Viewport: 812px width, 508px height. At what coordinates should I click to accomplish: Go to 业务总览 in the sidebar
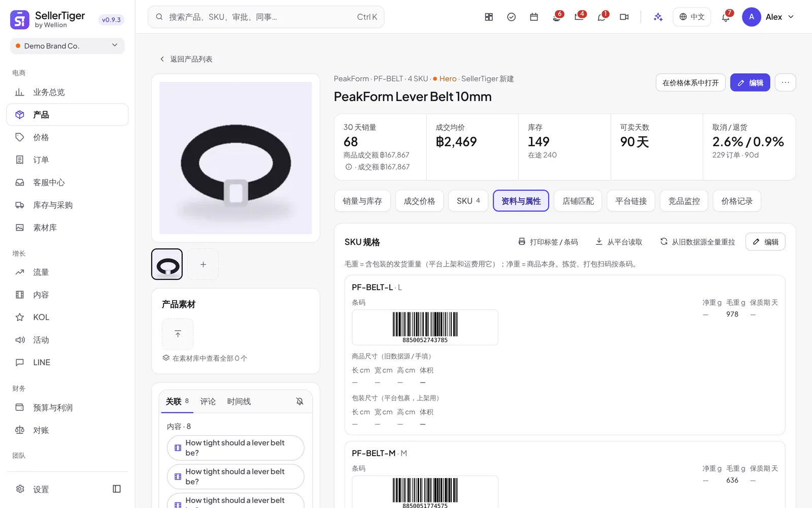67,92
